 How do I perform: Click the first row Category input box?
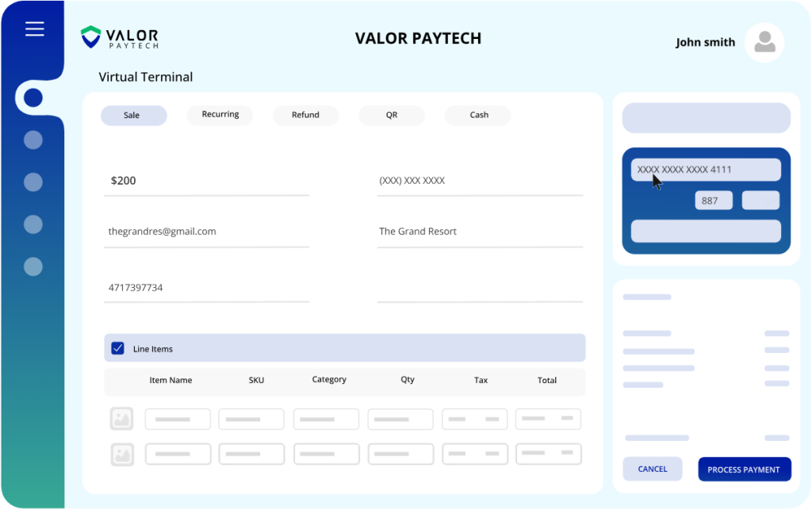[326, 420]
